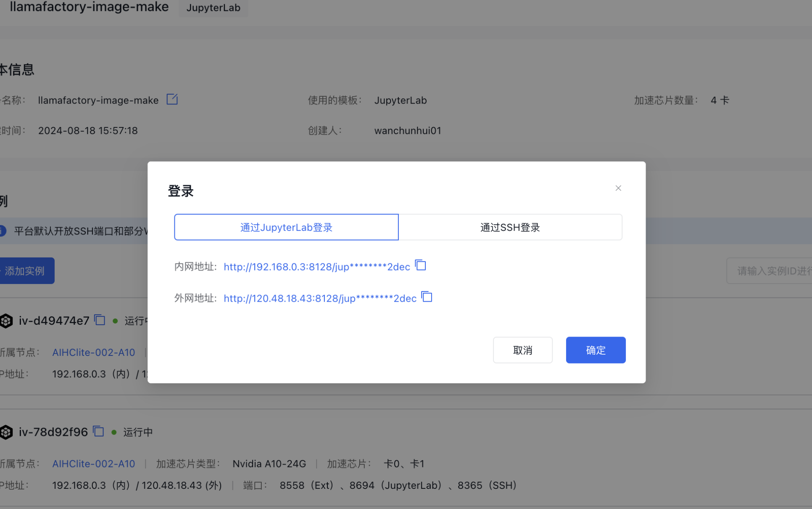Copy instance ID iv-78d92f96
This screenshot has height=509, width=812.
click(x=98, y=431)
